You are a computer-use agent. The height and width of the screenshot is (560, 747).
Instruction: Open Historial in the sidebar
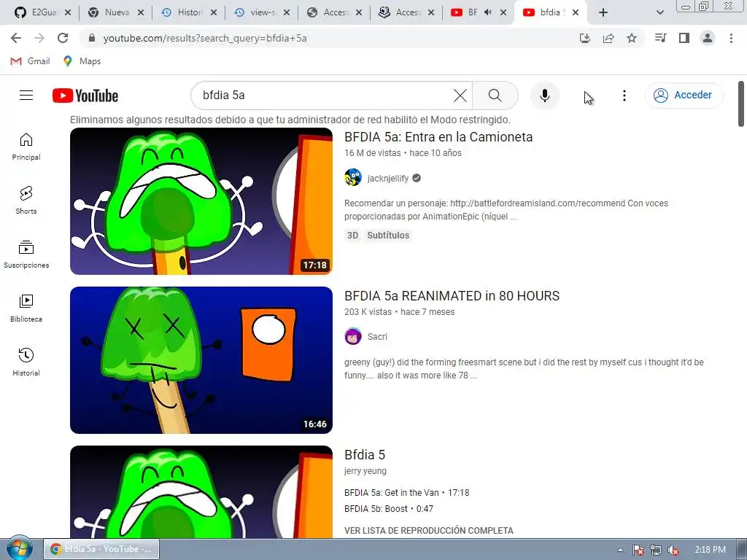click(x=26, y=362)
